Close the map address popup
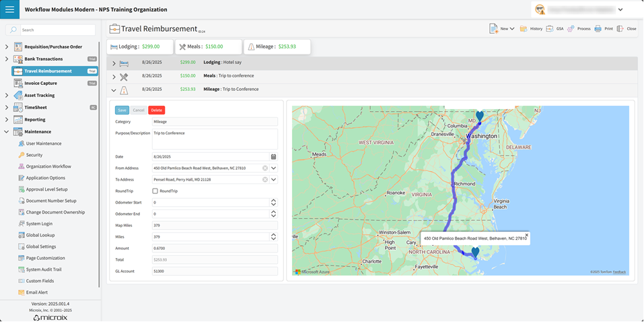Viewport: 644px width, 322px height. [x=527, y=235]
